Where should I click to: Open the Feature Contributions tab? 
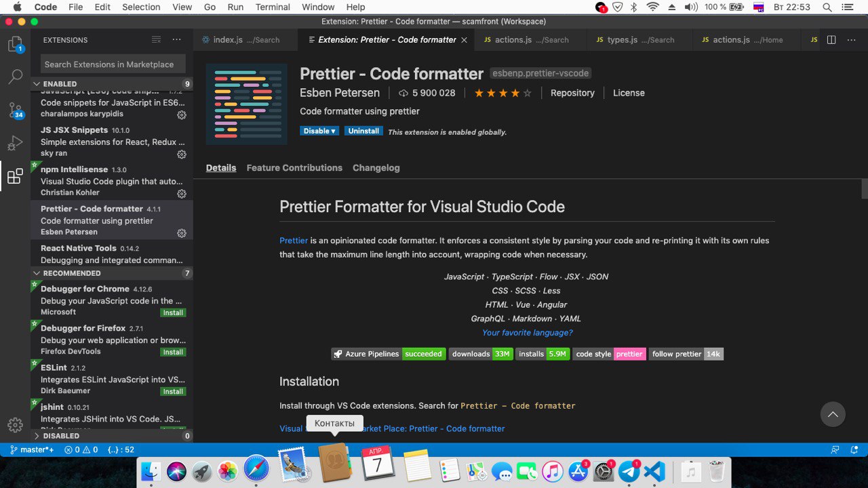pos(294,167)
